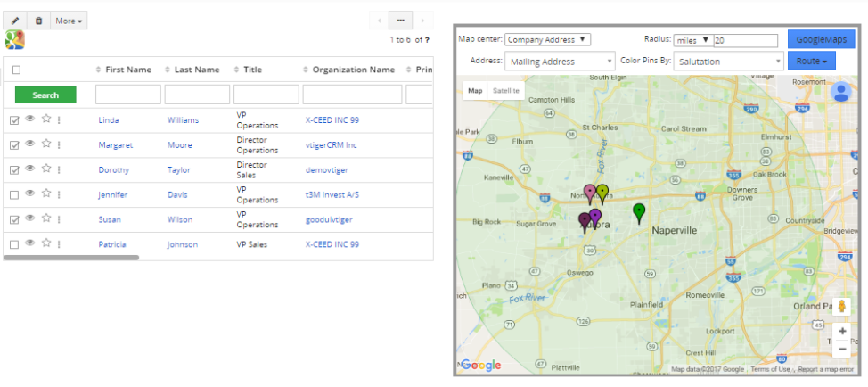Open the Google Maps icon below toolbar

(15, 40)
